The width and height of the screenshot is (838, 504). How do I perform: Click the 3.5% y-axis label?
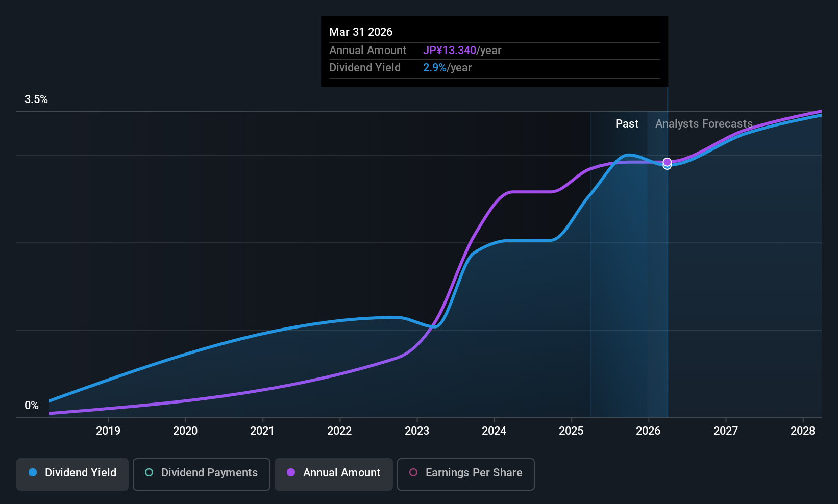pos(36,99)
